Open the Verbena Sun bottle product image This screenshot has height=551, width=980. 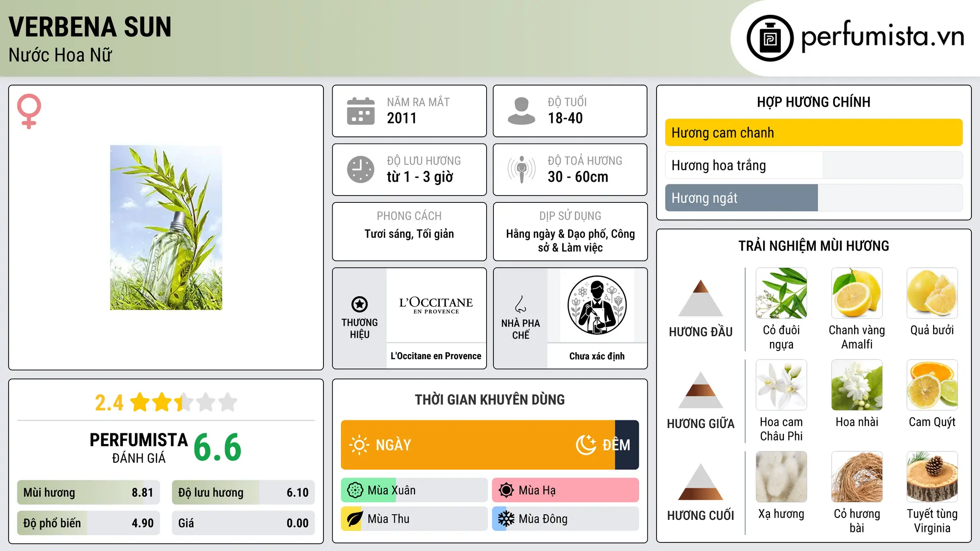coord(166,228)
